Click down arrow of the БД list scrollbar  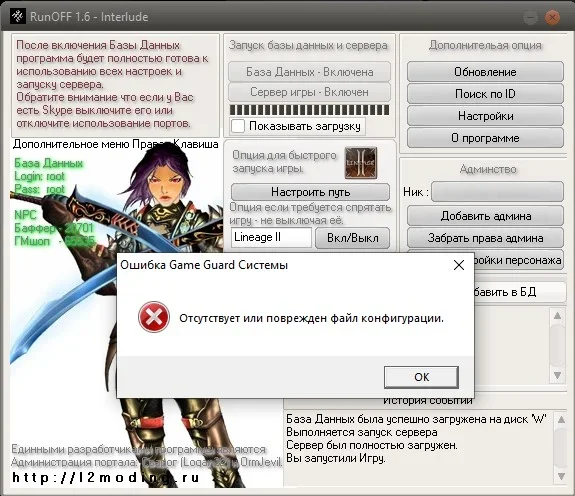click(557, 375)
